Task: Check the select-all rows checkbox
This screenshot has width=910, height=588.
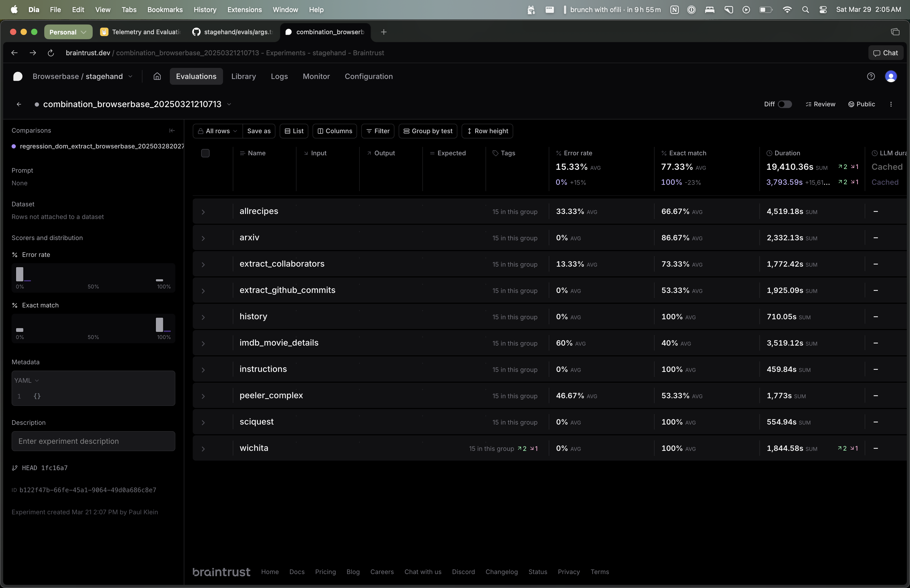Action: (x=205, y=153)
